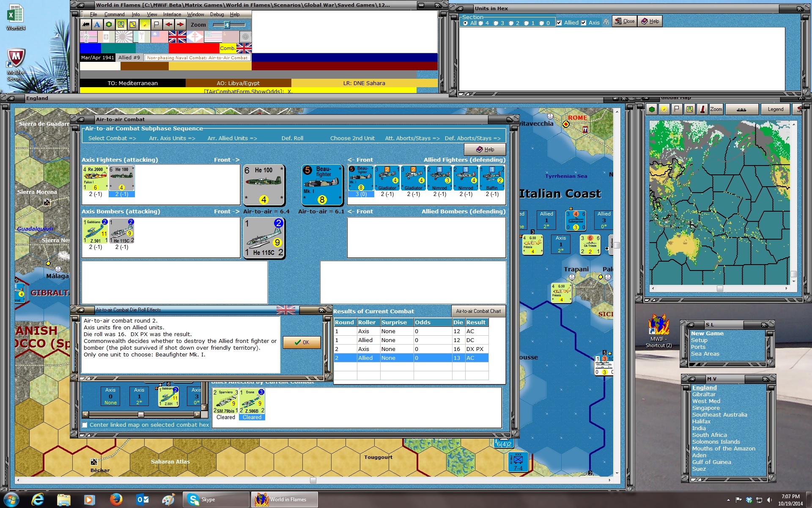Click the Legend button in Global Map
The height and width of the screenshot is (508, 812).
[775, 109]
